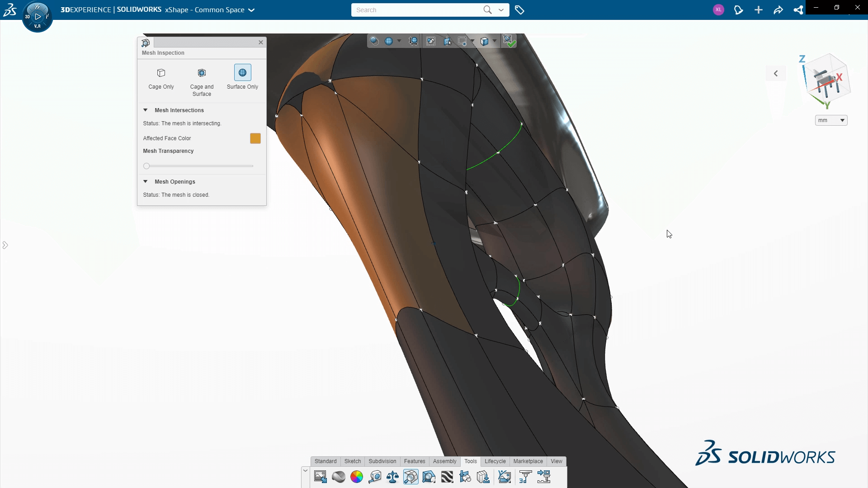Click the exit subdivision checkmark icon
The width and height of the screenshot is (868, 488).
[509, 41]
